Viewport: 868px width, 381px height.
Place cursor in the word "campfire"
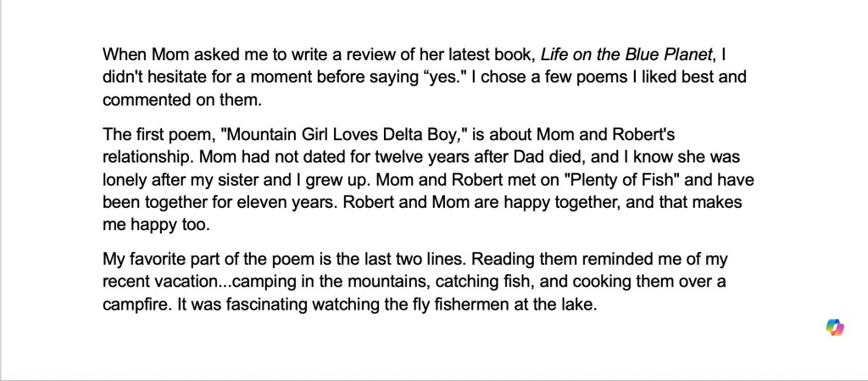130,304
